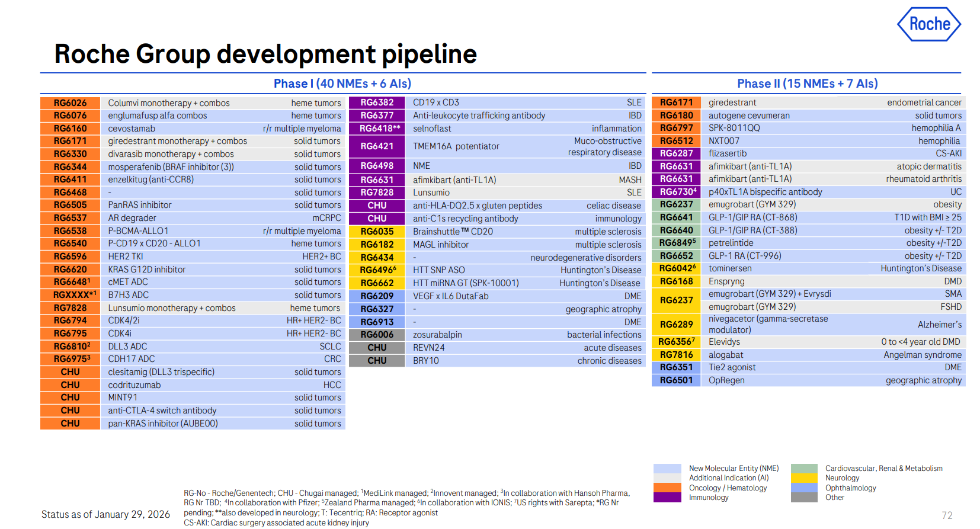The image size is (980, 529).
Task: Click the Elevidys entry text
Action: pyautogui.click(x=724, y=342)
